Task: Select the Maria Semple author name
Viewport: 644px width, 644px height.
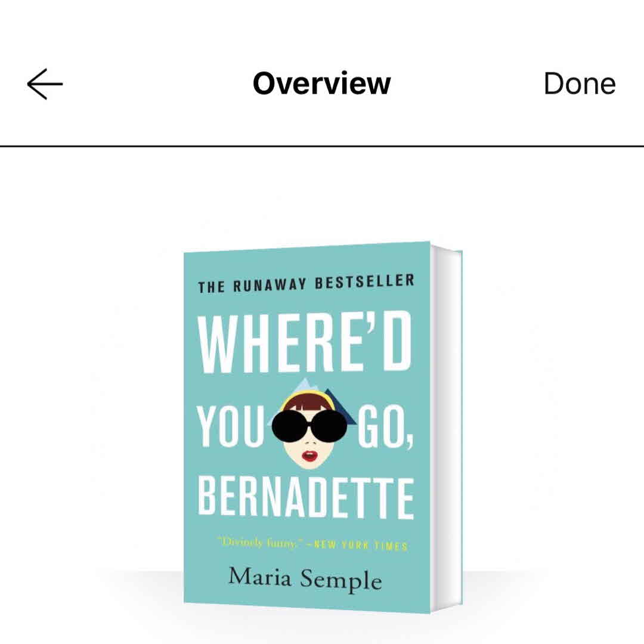Action: (305, 577)
